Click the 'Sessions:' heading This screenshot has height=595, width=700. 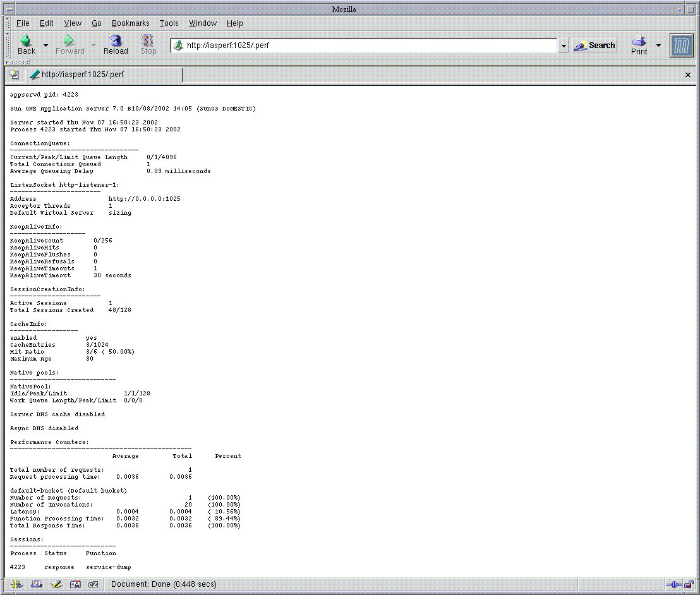(27, 539)
